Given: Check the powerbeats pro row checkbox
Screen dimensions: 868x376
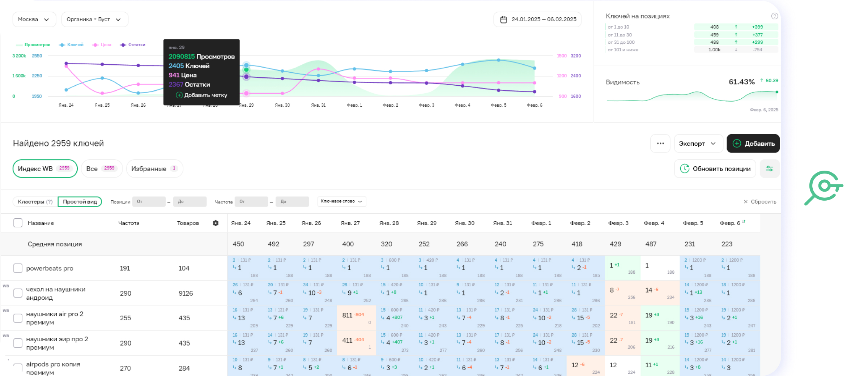Looking at the screenshot, I should click(18, 268).
